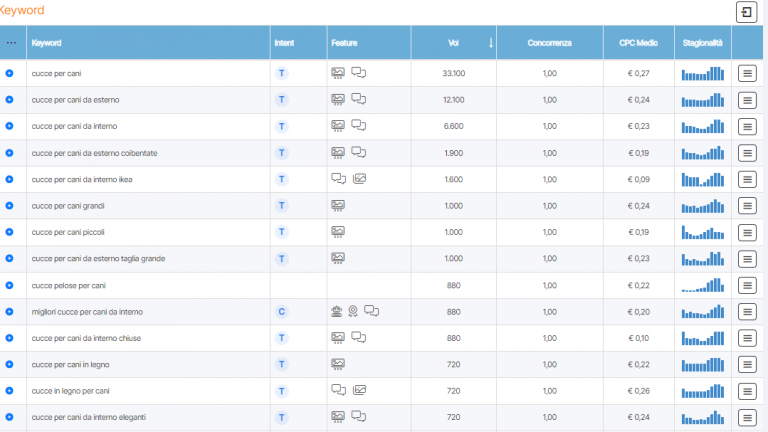
Task: Open row menu for 'cucce per cani da esterno'
Action: pos(746,100)
